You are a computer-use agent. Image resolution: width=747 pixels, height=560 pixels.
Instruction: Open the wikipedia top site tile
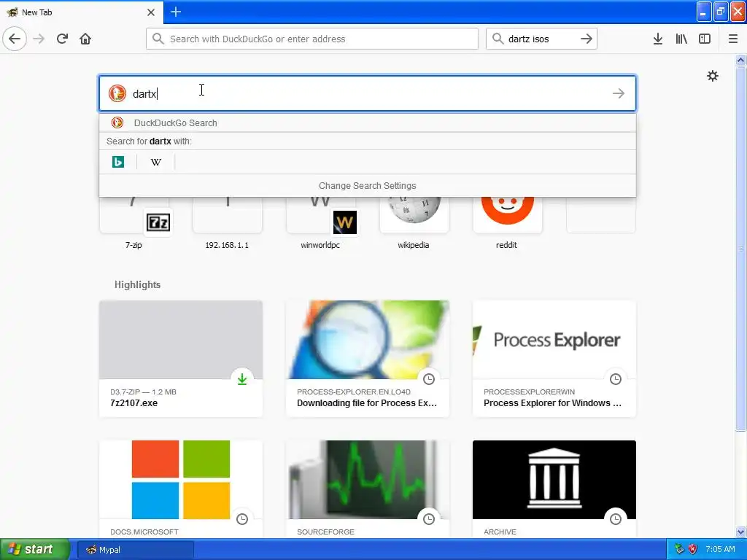pos(414,223)
